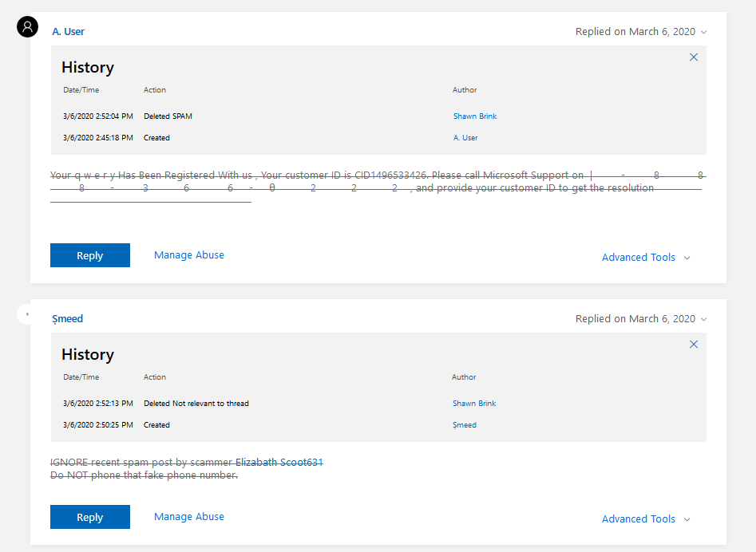
Task: Open Advanced Tools dropdown in A. User's reply
Action: [x=646, y=257]
